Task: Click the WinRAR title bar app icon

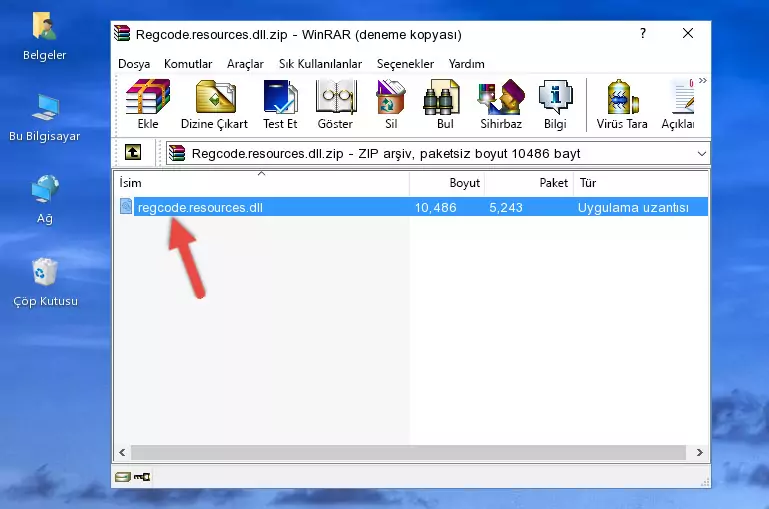Action: (122, 33)
